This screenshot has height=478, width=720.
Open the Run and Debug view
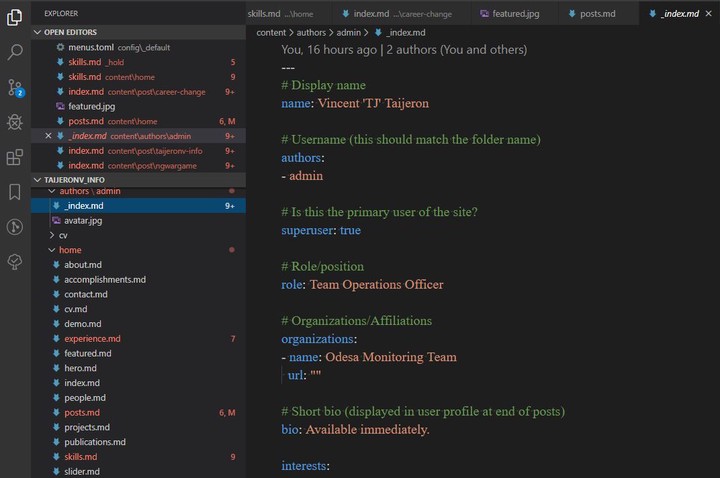15,122
